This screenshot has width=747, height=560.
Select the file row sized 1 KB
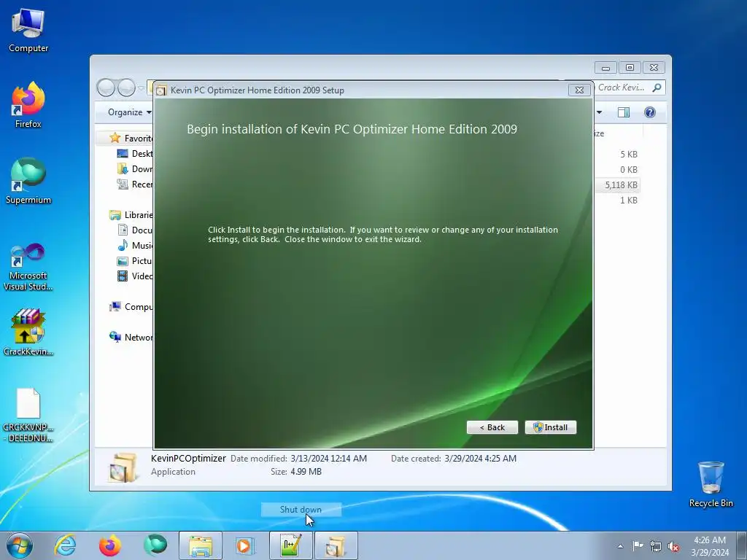[x=617, y=200]
